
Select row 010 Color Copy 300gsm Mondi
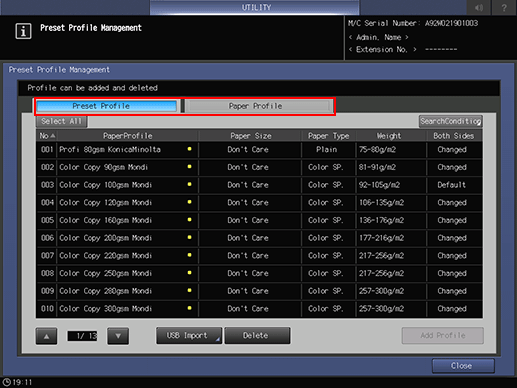259,309
